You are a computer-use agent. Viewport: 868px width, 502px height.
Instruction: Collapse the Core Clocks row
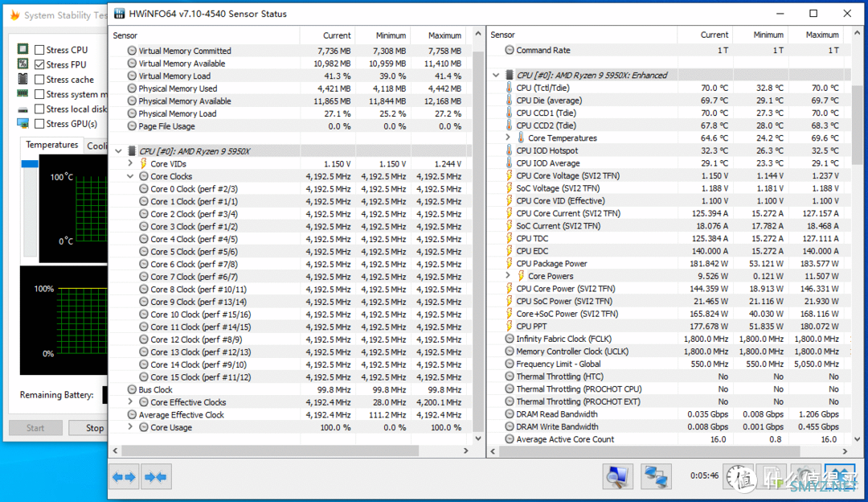(130, 176)
